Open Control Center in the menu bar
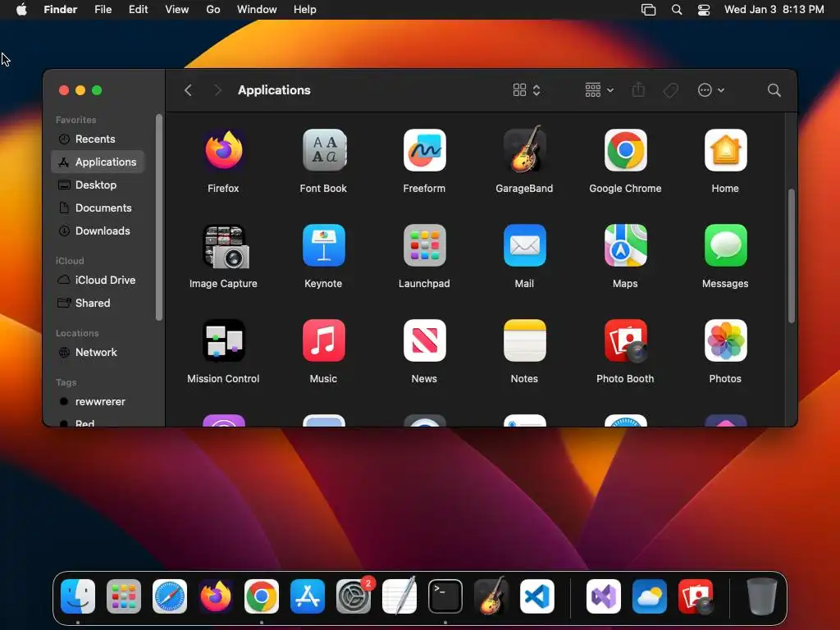This screenshot has width=840, height=630. click(x=703, y=10)
